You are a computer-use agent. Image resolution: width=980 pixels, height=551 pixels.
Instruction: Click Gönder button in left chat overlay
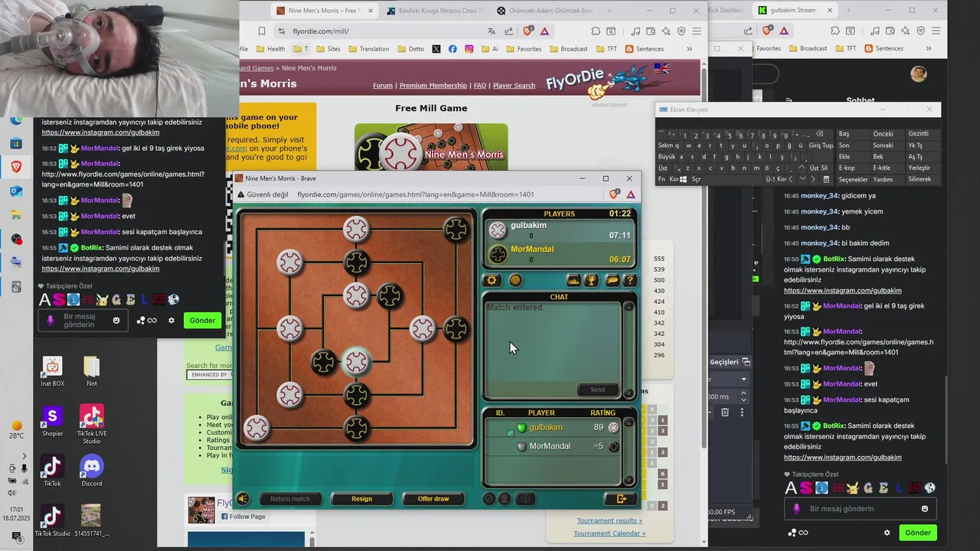(202, 321)
